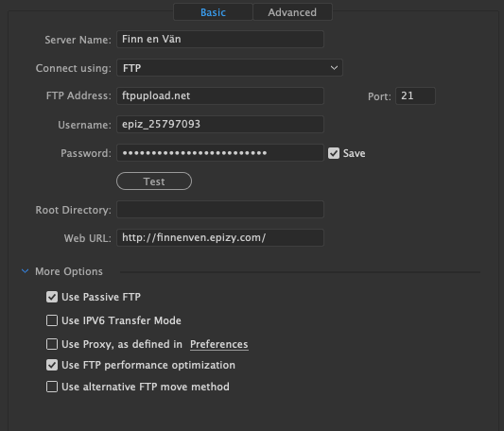504x431 pixels.
Task: Collapse the More Options section
Action: pyautogui.click(x=26, y=271)
